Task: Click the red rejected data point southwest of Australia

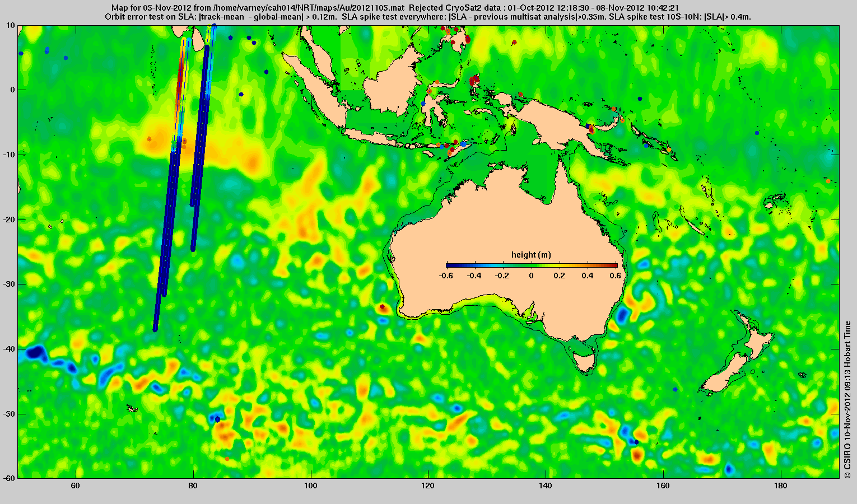Action: (x=383, y=307)
